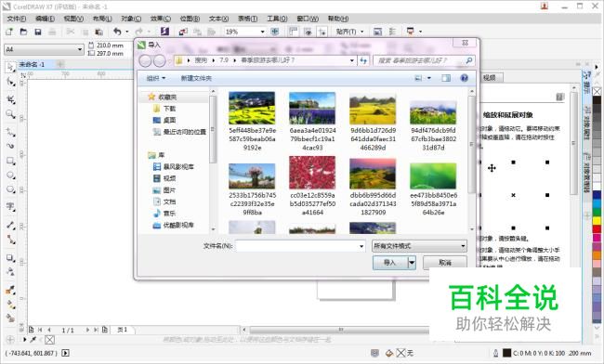Click the no-fill X swatch at palette top

coord(597,91)
